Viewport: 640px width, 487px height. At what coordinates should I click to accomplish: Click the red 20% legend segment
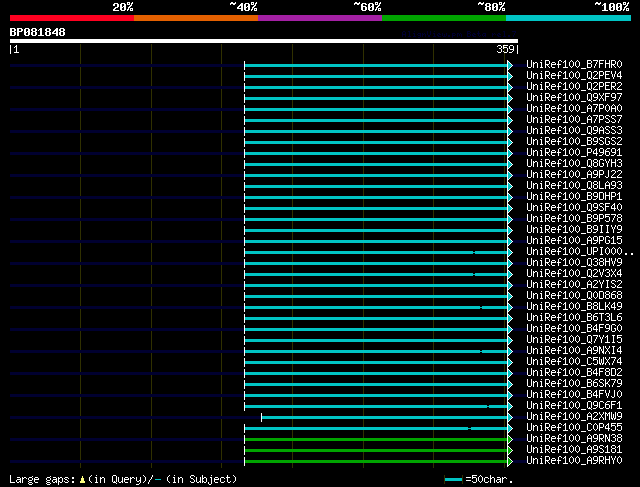tap(72, 18)
